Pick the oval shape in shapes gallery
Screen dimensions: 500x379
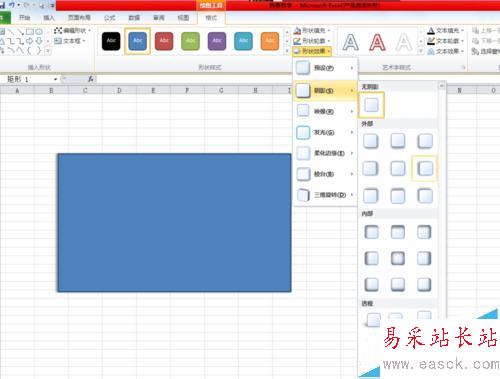(39, 32)
